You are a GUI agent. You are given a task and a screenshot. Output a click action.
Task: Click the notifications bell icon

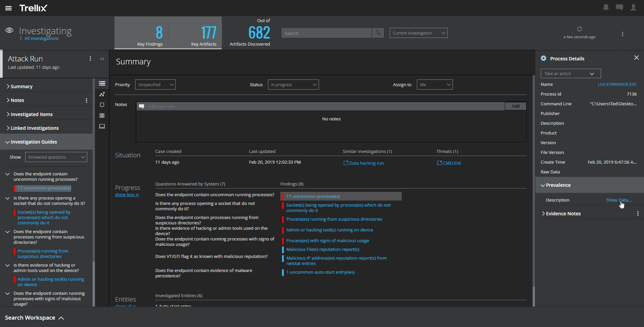[606, 7]
